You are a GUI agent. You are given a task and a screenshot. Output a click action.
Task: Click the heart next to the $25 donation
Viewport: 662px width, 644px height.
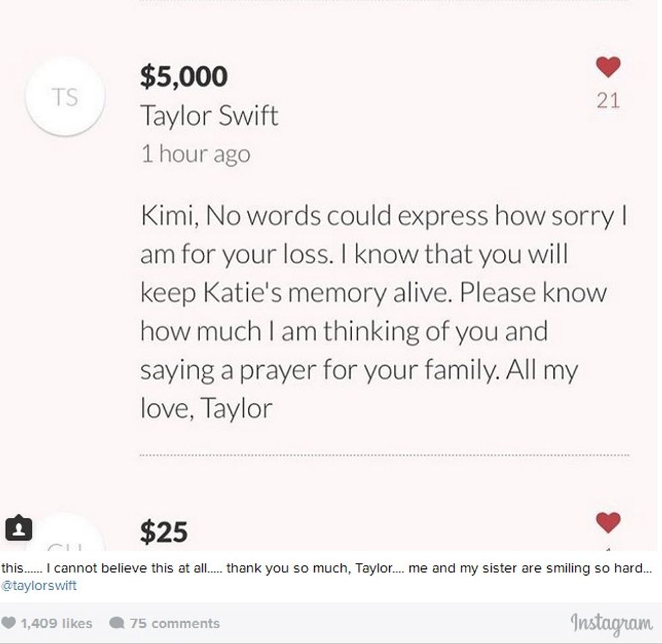point(608,522)
